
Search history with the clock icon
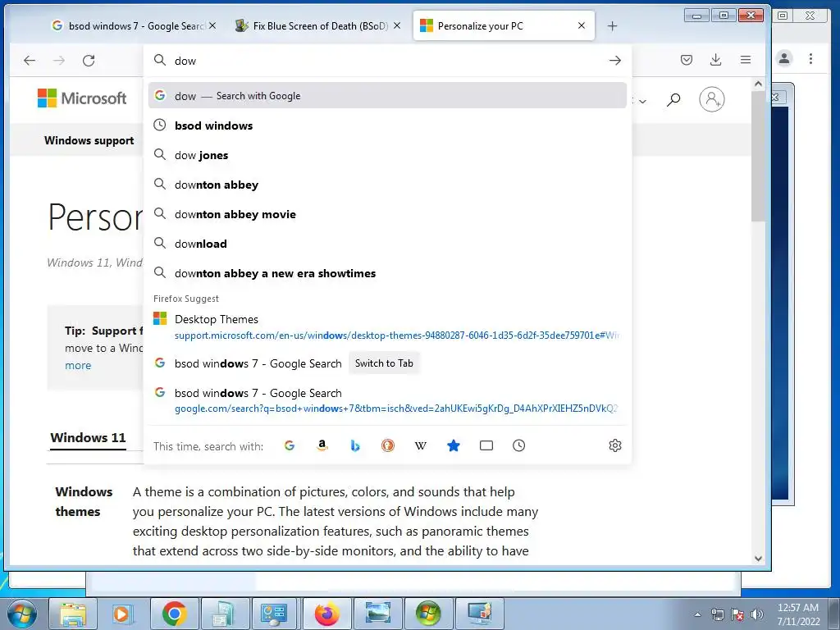(x=518, y=445)
